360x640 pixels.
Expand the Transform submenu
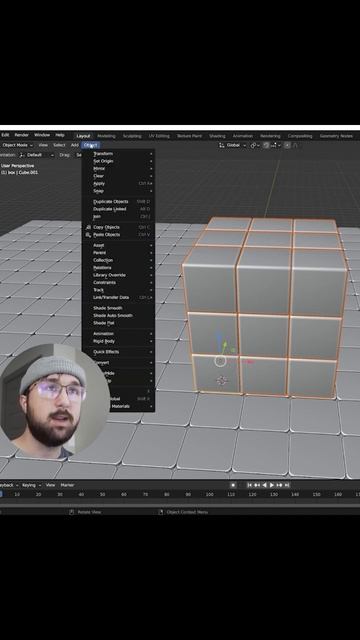[x=118, y=154]
